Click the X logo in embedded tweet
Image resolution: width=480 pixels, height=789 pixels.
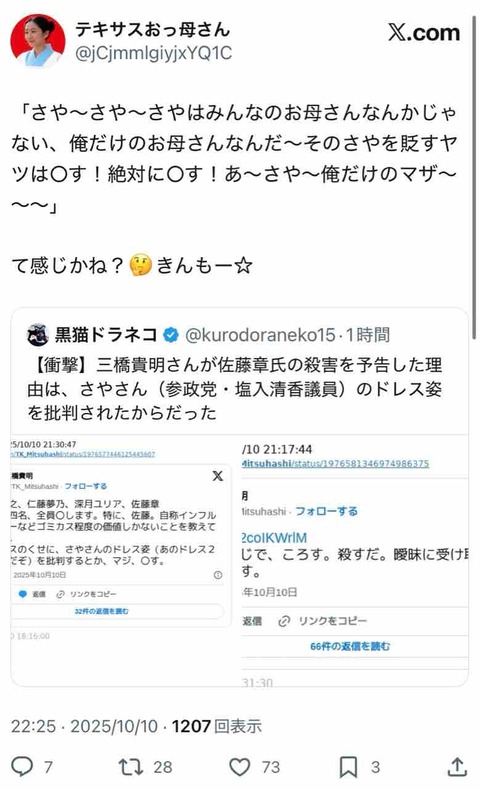(218, 476)
